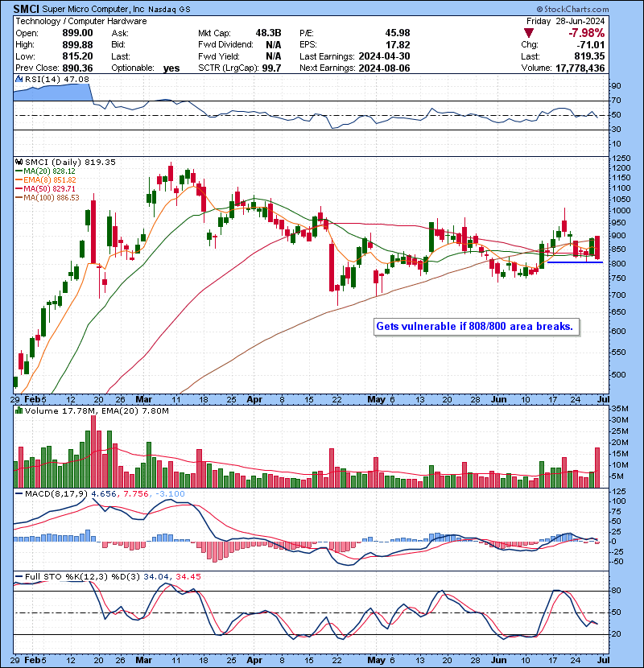This screenshot has width=644, height=668.
Task: Click the Chg value -71.01
Action: (x=590, y=45)
